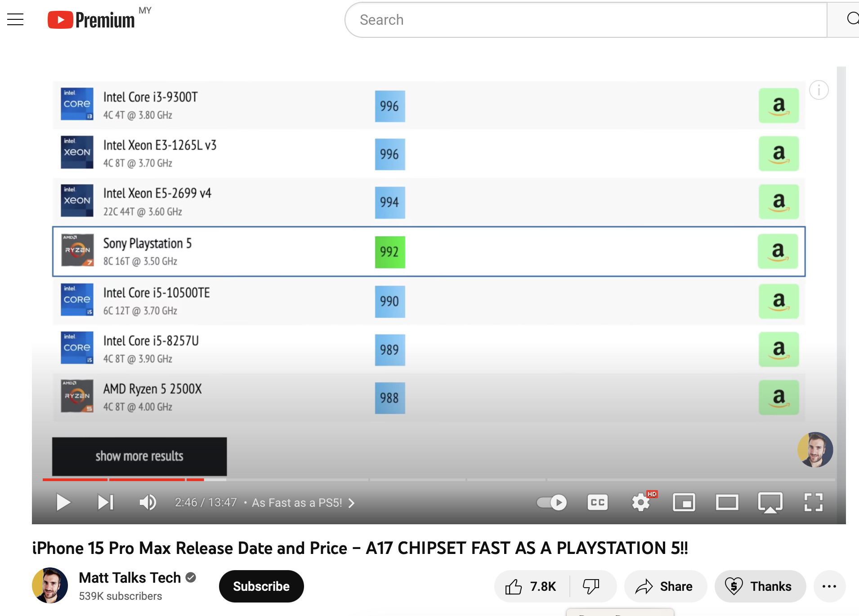Click the Share button
This screenshot has height=616, width=859.
coord(665,586)
